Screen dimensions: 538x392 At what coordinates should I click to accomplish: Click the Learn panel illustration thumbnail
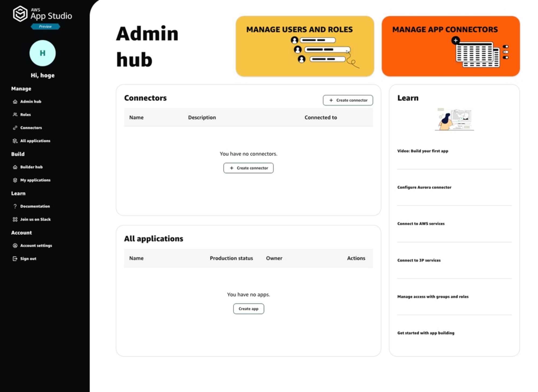tap(454, 119)
